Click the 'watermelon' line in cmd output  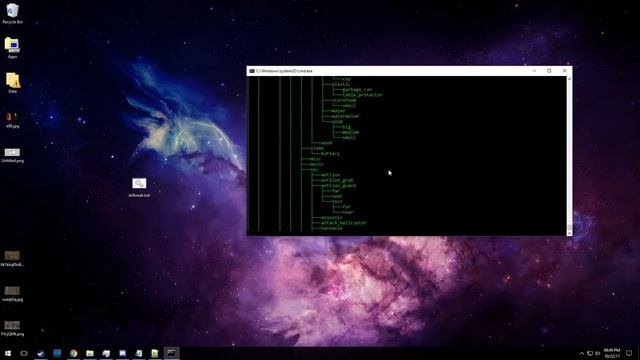[x=345, y=116]
